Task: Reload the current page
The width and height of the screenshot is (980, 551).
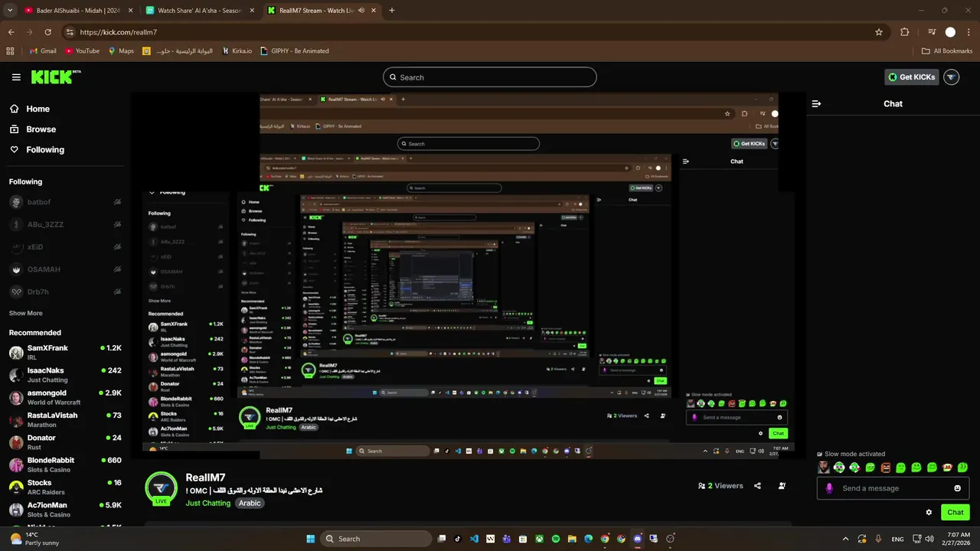Action: (x=47, y=32)
